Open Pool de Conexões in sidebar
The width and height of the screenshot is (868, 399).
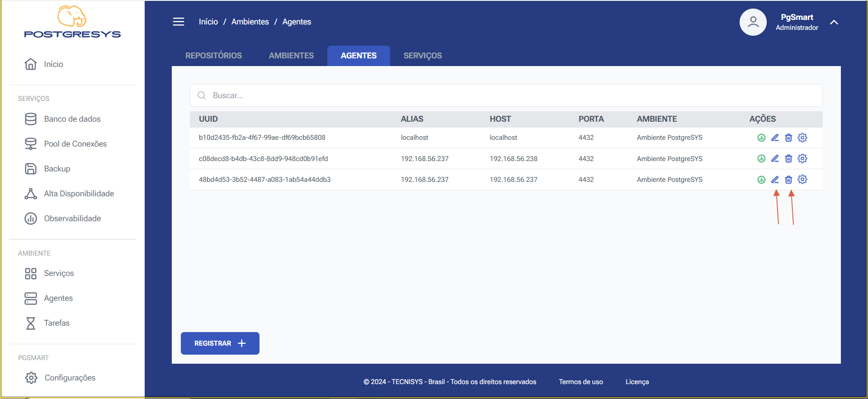(66, 144)
